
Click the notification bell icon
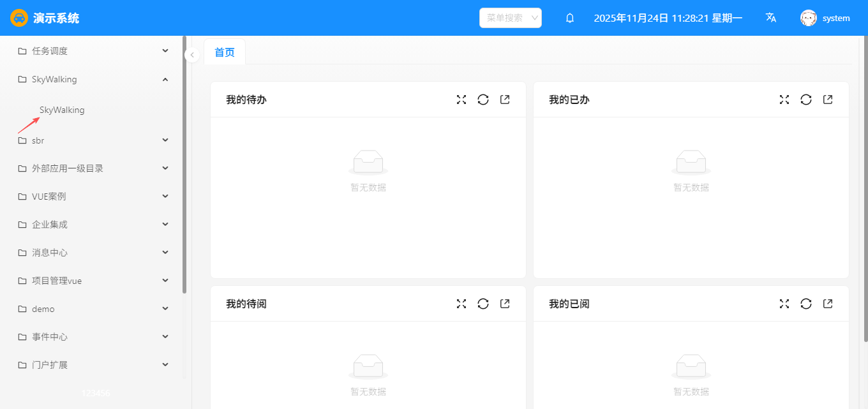point(570,18)
